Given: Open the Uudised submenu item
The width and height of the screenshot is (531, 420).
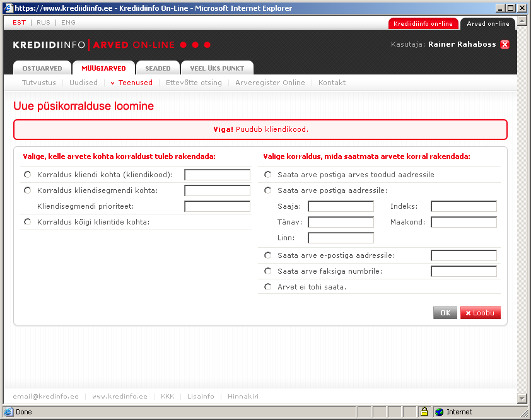Looking at the screenshot, I should coord(83,83).
